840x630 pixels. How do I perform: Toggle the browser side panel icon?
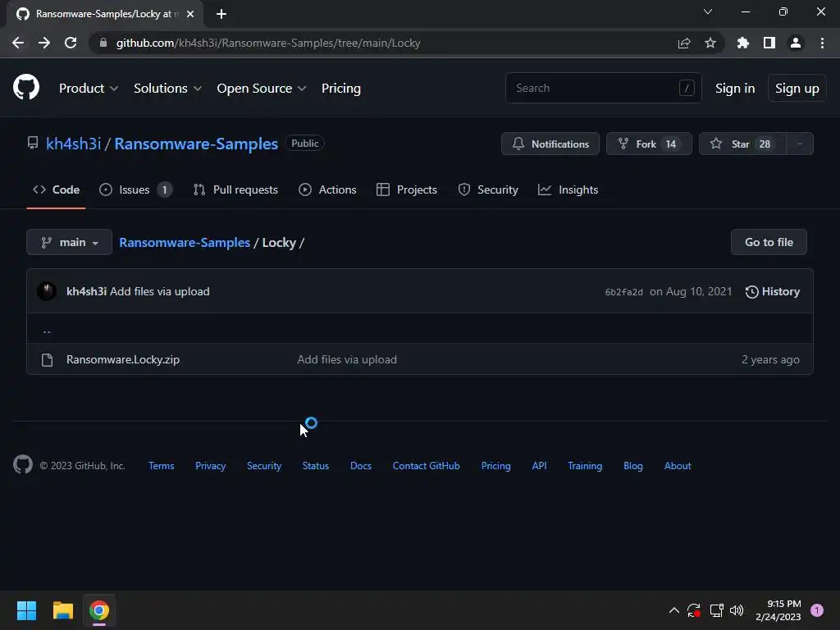click(x=769, y=43)
